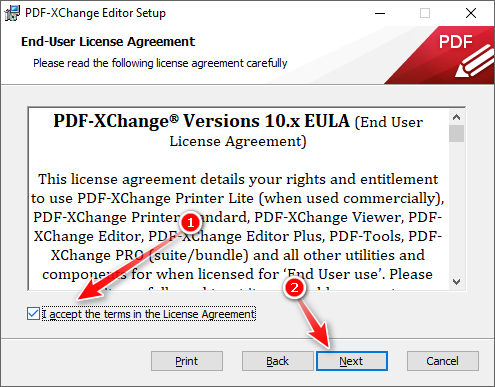Click the grayed-out maximize window button

coord(425,13)
